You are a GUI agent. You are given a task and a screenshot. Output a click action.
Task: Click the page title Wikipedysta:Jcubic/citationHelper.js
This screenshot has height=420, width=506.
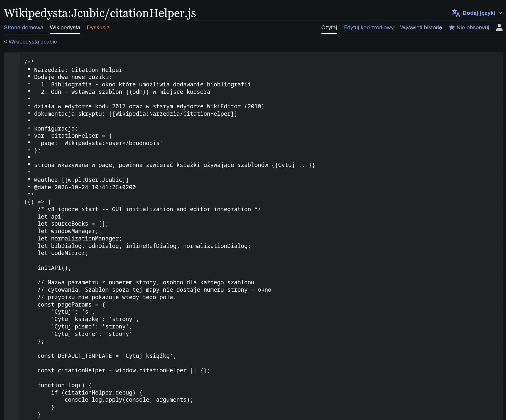pyautogui.click(x=100, y=13)
